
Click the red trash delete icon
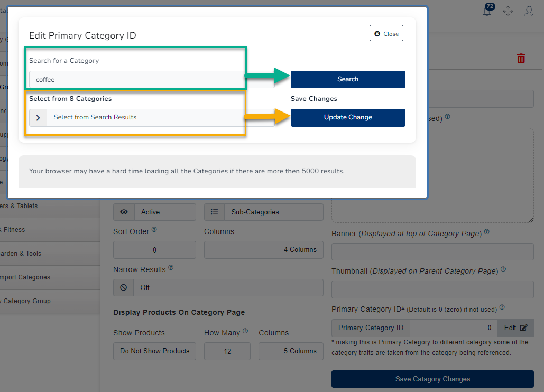point(521,59)
